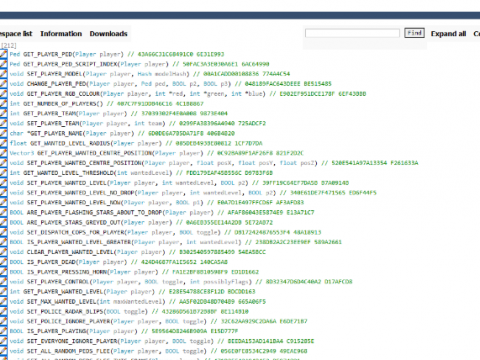The image size is (480, 360).
Task: Select the CLEAR_PLAYER_WANTED_LEVEL function name
Action: tap(71, 252)
